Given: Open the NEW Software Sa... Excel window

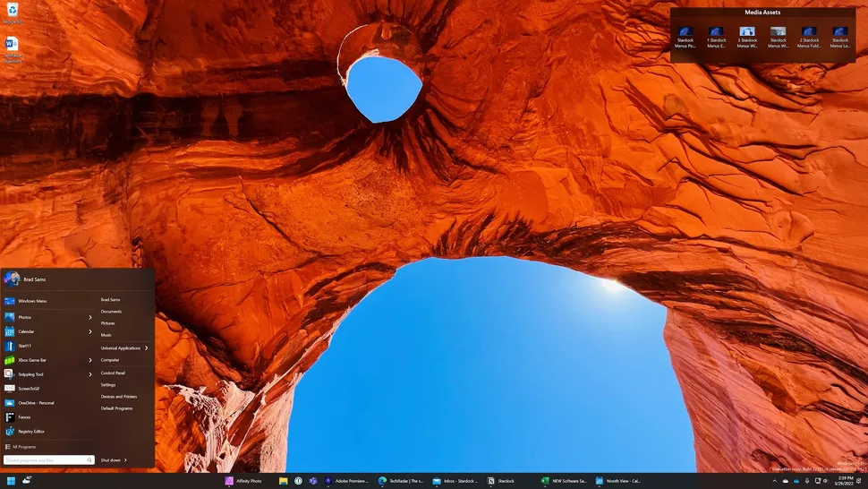Looking at the screenshot, I should tap(564, 481).
